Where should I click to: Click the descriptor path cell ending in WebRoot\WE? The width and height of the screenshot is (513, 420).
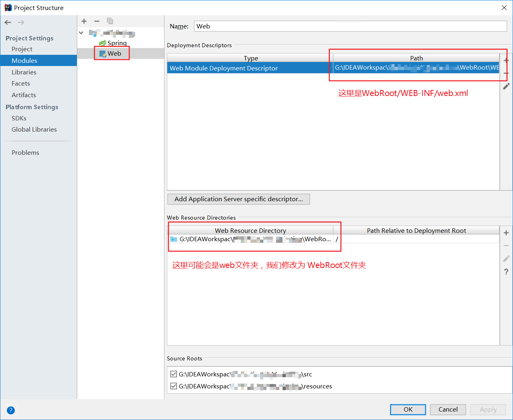point(416,68)
